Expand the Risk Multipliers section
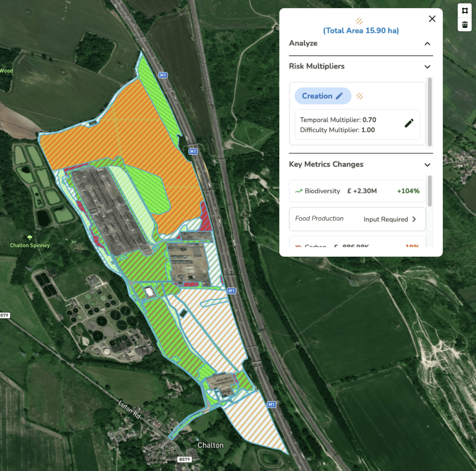 pos(427,67)
